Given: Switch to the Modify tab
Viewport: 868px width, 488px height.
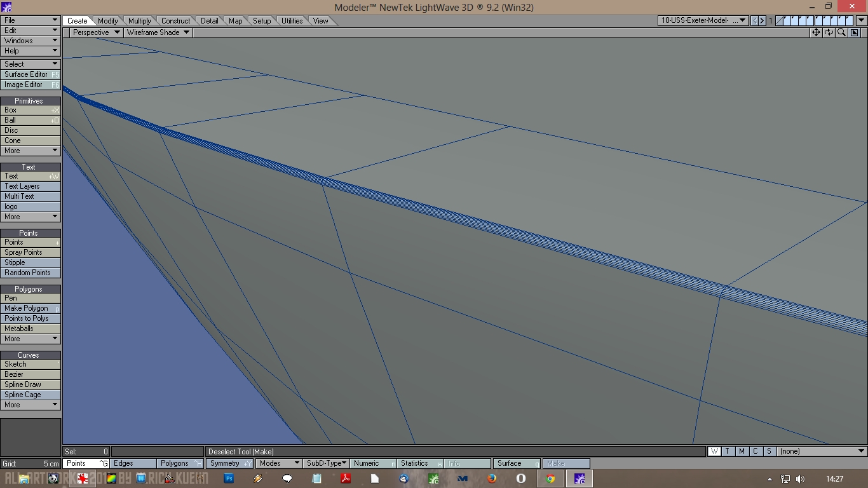Looking at the screenshot, I should coord(107,21).
